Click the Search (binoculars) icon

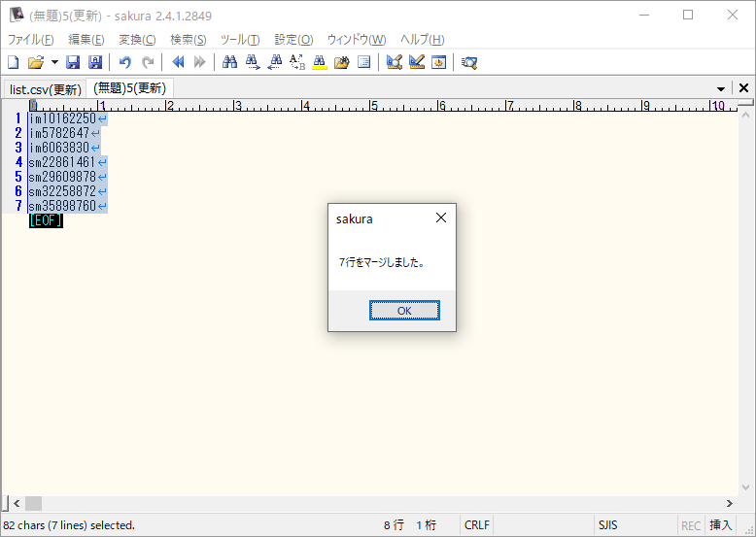pos(229,62)
